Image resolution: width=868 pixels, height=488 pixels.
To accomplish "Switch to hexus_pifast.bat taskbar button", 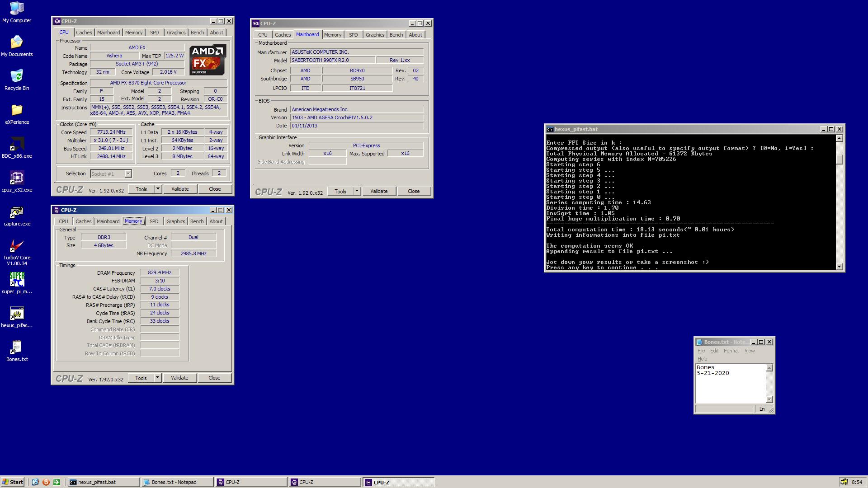I will (104, 482).
